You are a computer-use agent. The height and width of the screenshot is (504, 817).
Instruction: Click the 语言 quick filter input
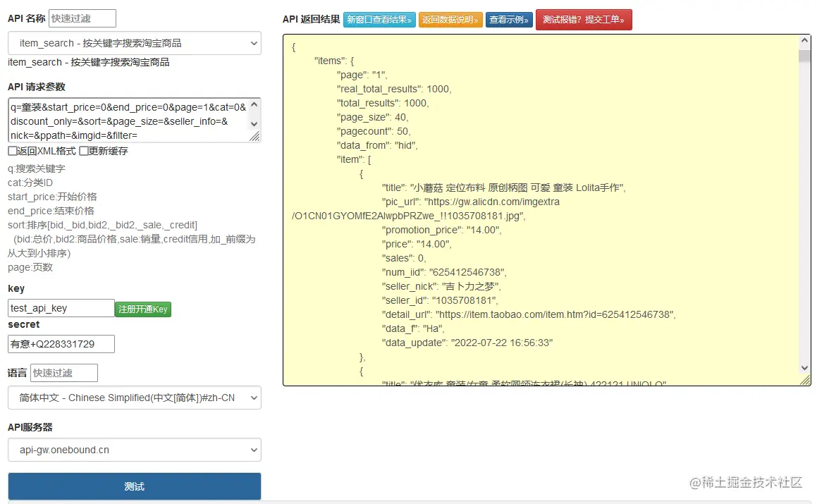click(x=64, y=373)
